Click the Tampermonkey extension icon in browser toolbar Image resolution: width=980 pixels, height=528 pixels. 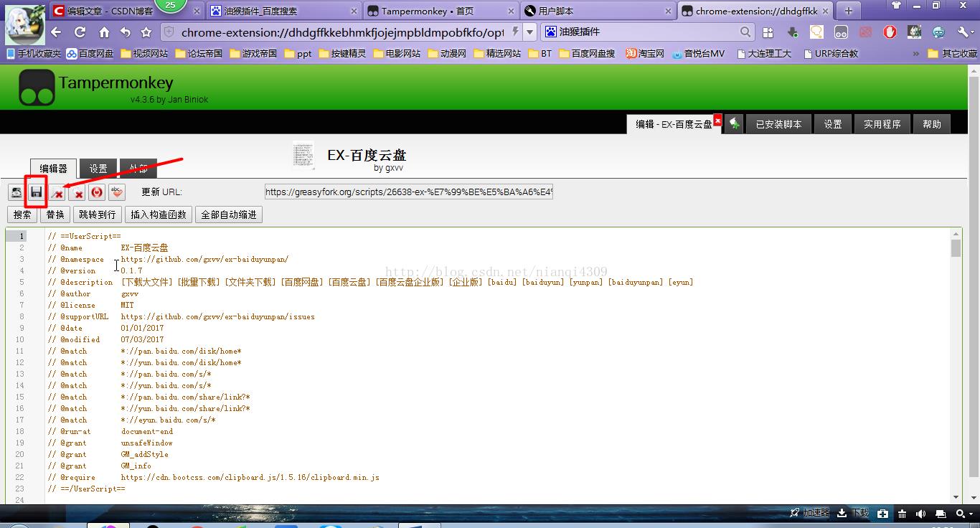click(841, 32)
